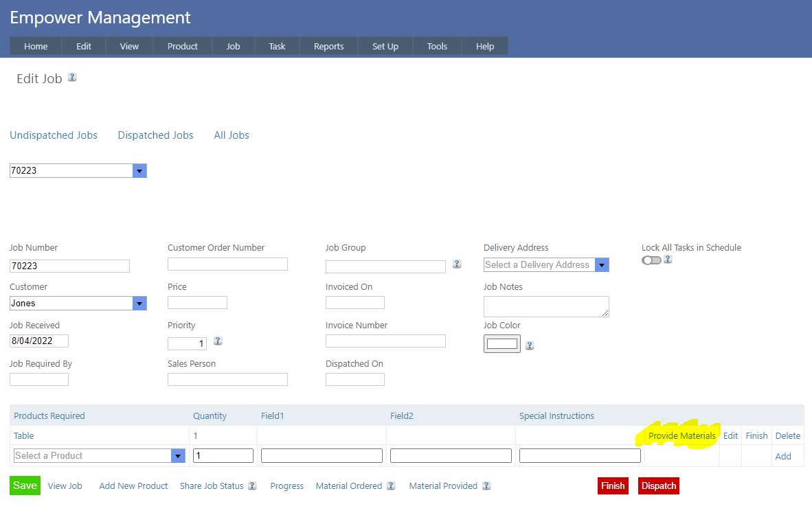Viewport: 812px width, 513px height.
Task: Click help icon next to Edit Job heading
Action: (72, 78)
